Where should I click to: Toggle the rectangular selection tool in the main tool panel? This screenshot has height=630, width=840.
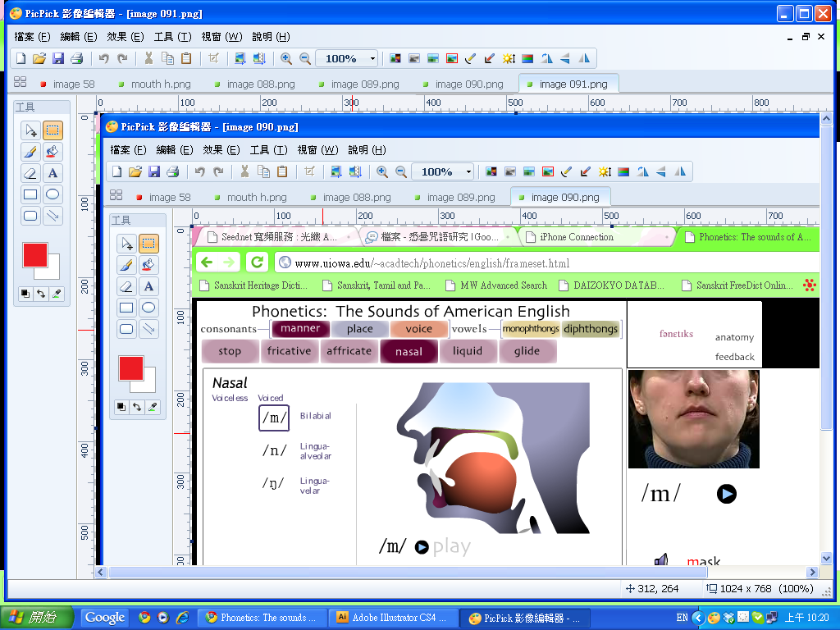coord(52,130)
